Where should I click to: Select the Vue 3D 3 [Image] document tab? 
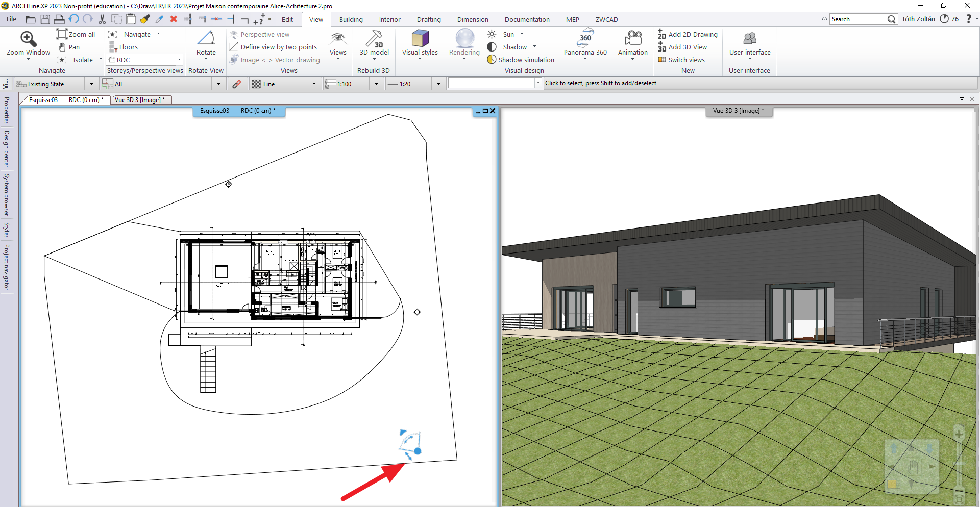140,100
